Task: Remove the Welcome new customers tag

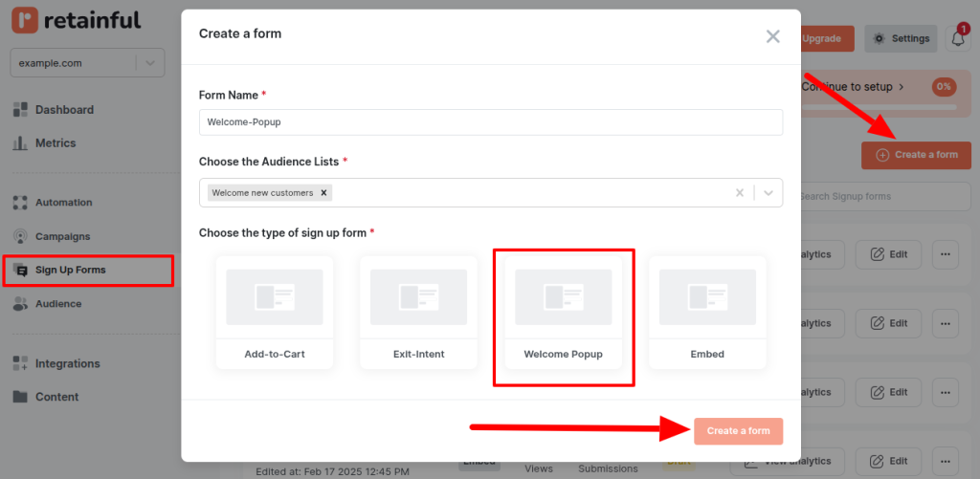Action: pyautogui.click(x=323, y=193)
